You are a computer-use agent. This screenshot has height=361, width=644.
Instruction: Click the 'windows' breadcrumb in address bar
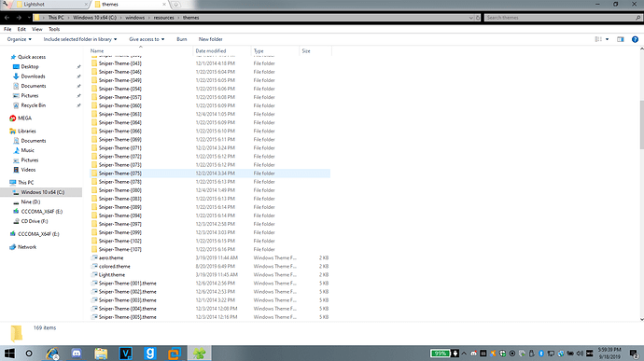(135, 18)
